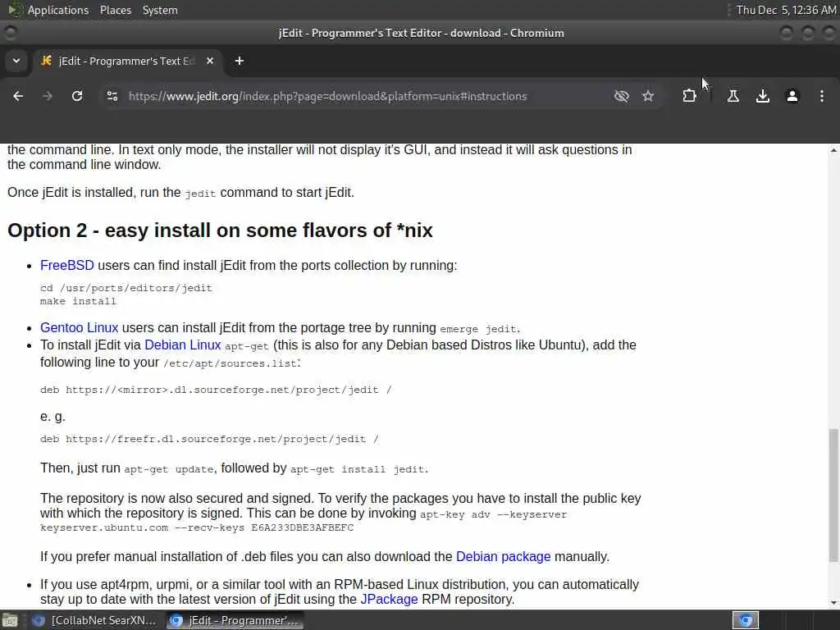Click the clock showing Thu Dec 5
Screen dimensions: 840x630
786,10
